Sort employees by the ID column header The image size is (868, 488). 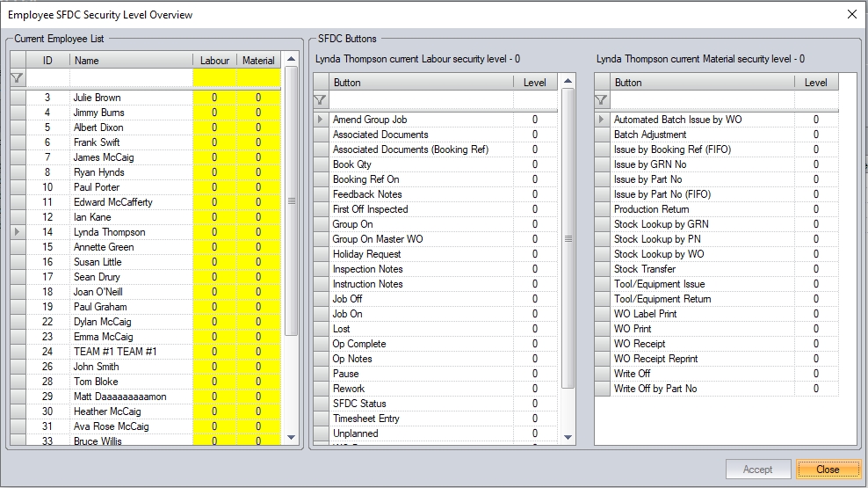coord(47,61)
